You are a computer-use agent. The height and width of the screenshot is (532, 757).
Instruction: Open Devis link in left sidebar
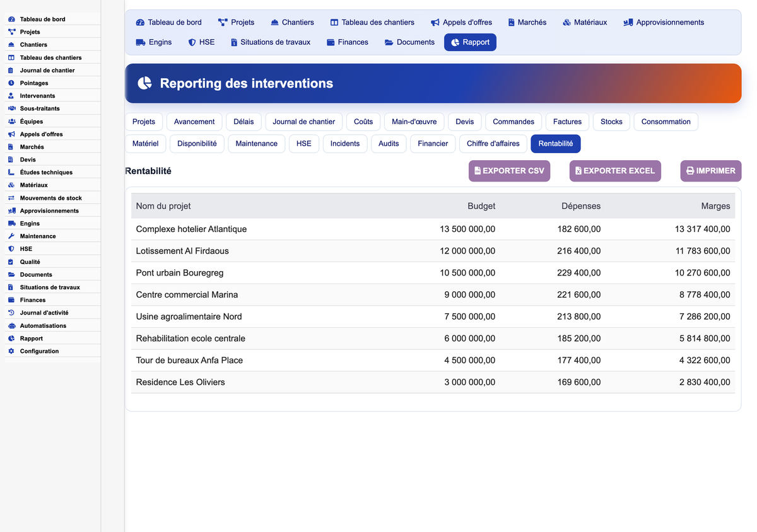[x=28, y=159]
